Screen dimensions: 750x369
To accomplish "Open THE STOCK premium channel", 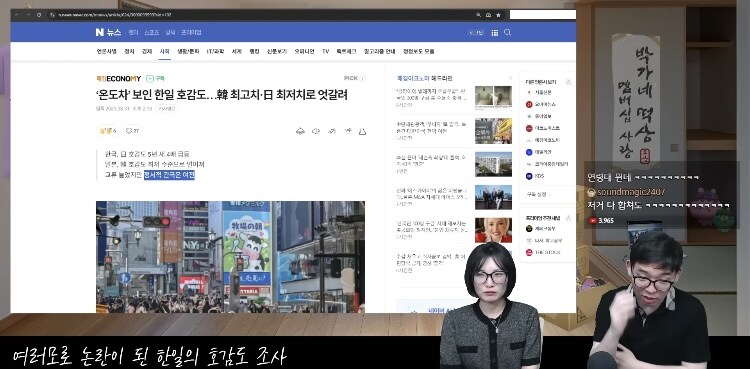I will [x=543, y=252].
